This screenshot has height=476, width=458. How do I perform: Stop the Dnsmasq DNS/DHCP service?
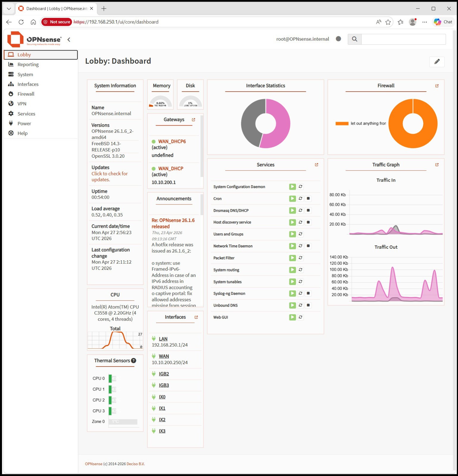[x=308, y=210]
